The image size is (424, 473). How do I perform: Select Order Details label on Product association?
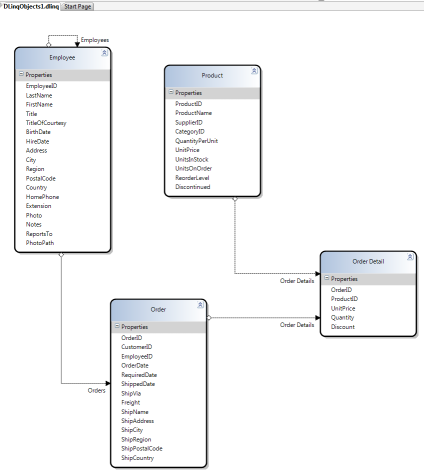[x=297, y=281]
